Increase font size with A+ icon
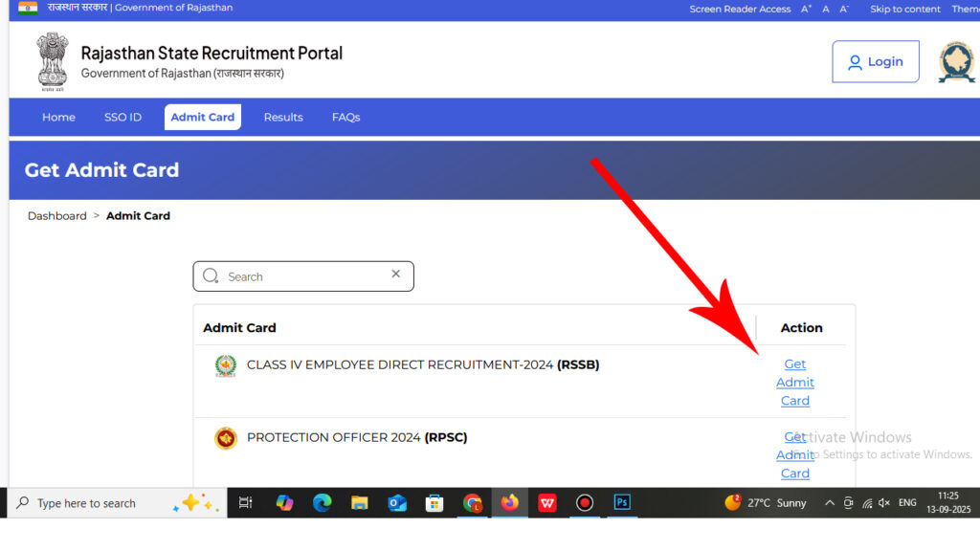Image resolution: width=980 pixels, height=551 pixels. click(806, 9)
